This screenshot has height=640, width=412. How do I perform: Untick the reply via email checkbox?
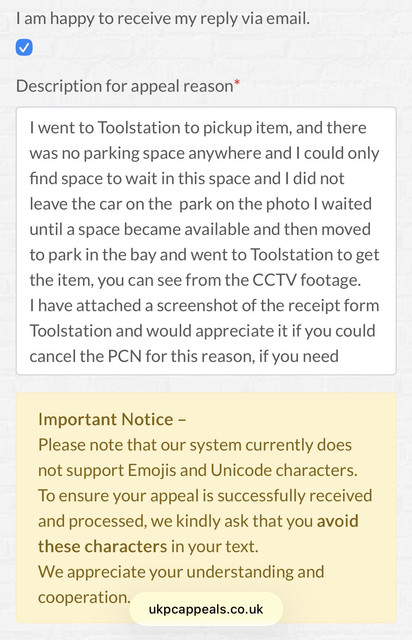pos(24,47)
